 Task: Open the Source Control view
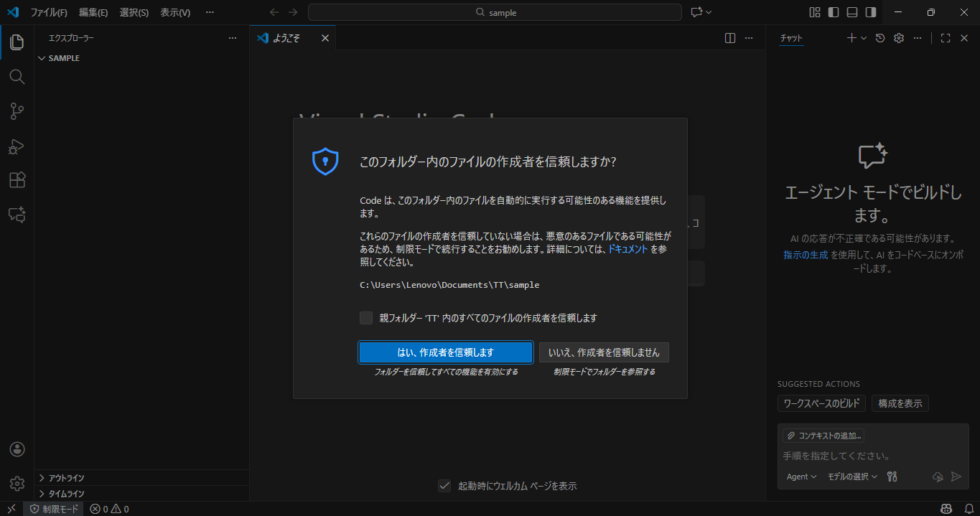(17, 111)
